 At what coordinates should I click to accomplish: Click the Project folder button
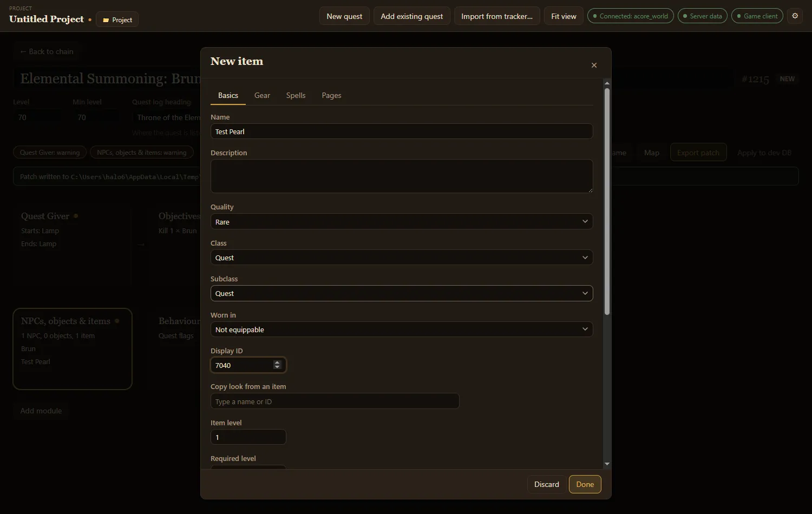tap(117, 19)
